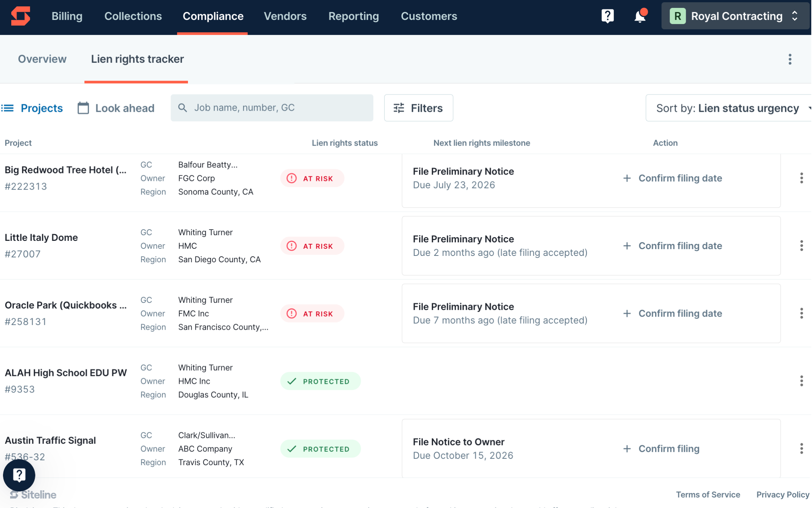Click the magnifier icon in search box
Screen dimensions: 812x508
point(183,108)
